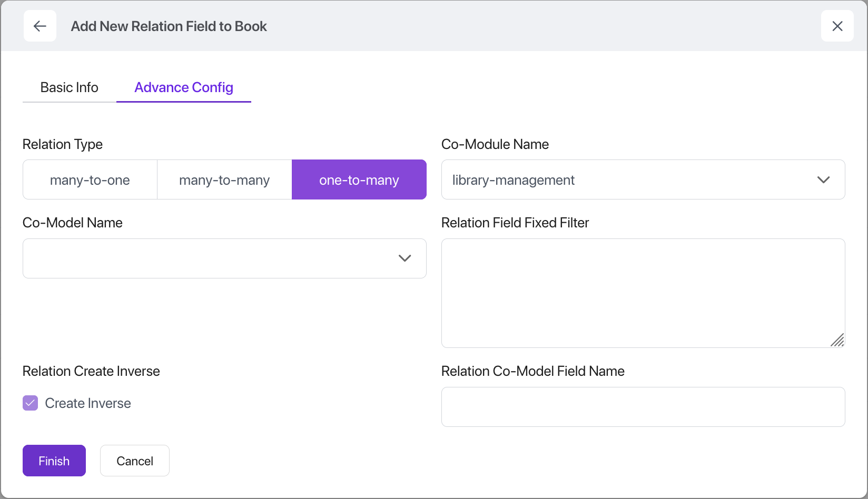The image size is (868, 499).
Task: Open the Advance Config tab
Action: [184, 87]
